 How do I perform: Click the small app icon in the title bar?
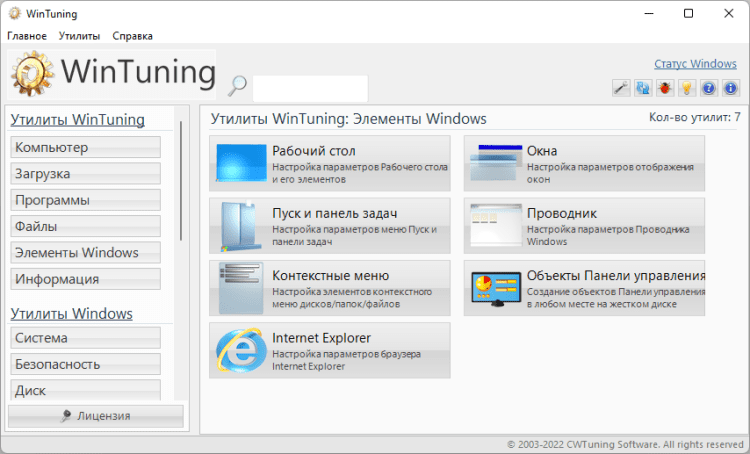coord(15,13)
